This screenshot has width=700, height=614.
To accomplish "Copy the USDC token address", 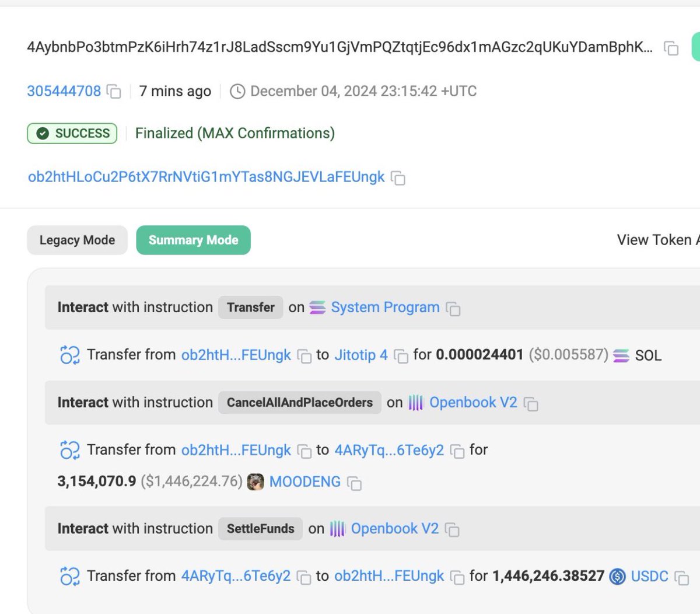I will (x=682, y=577).
